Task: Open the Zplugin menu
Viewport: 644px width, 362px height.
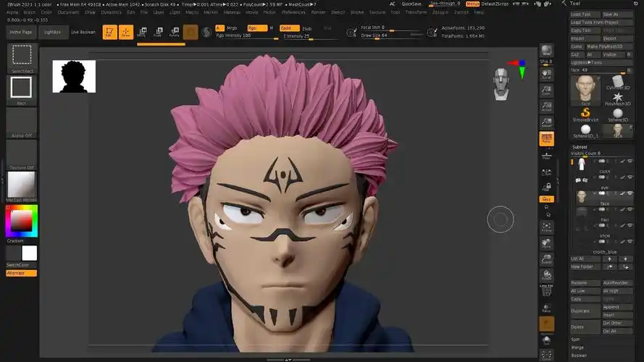Action: [440, 12]
